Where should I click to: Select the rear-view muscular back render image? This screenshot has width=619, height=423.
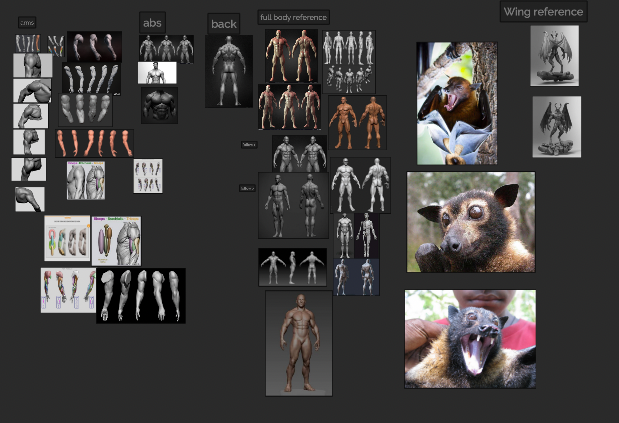pos(229,71)
